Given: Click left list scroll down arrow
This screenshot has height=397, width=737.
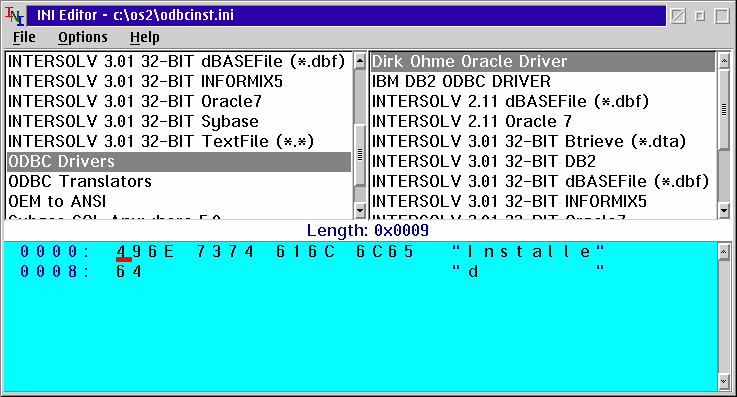Looking at the screenshot, I should pyautogui.click(x=360, y=211).
